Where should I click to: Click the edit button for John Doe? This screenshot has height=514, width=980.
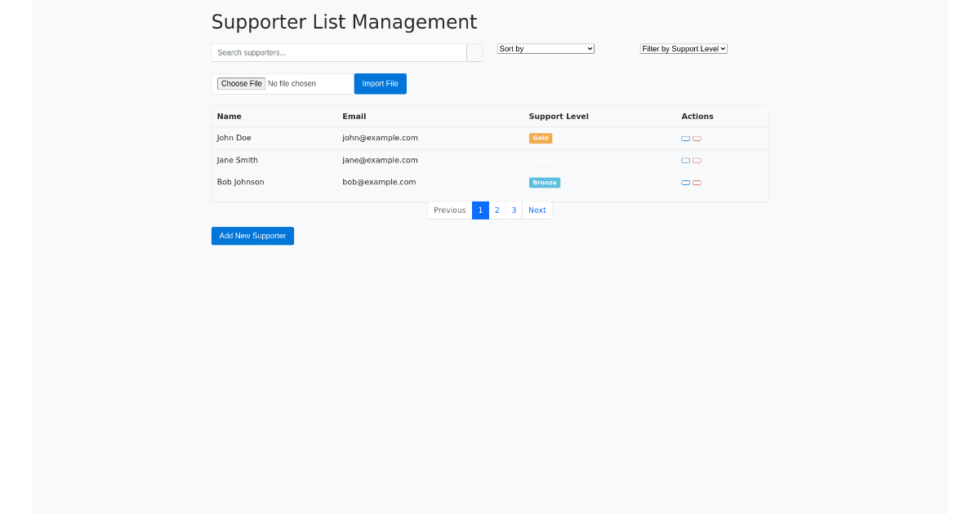[685, 138]
